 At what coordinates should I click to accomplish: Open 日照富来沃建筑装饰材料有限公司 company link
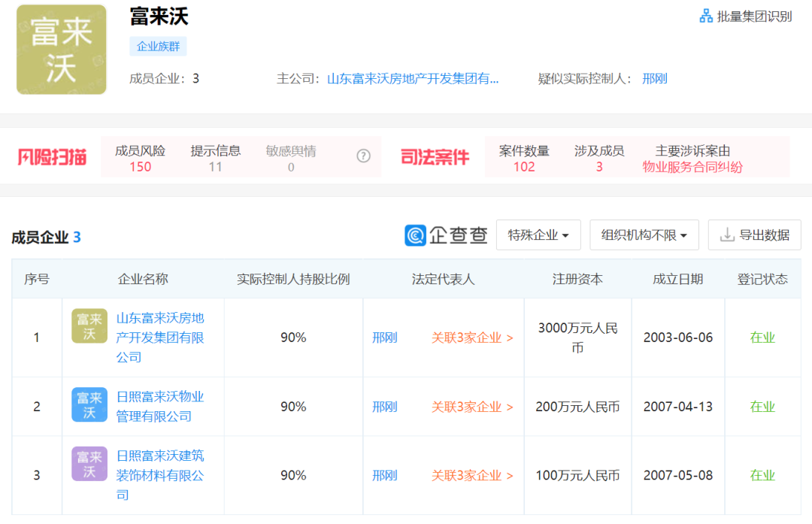click(160, 475)
